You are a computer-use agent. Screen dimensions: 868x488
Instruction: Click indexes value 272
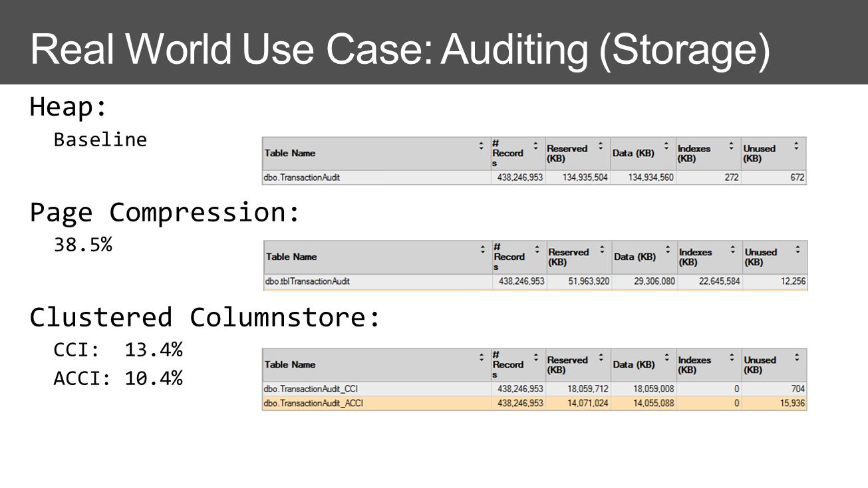click(x=731, y=178)
